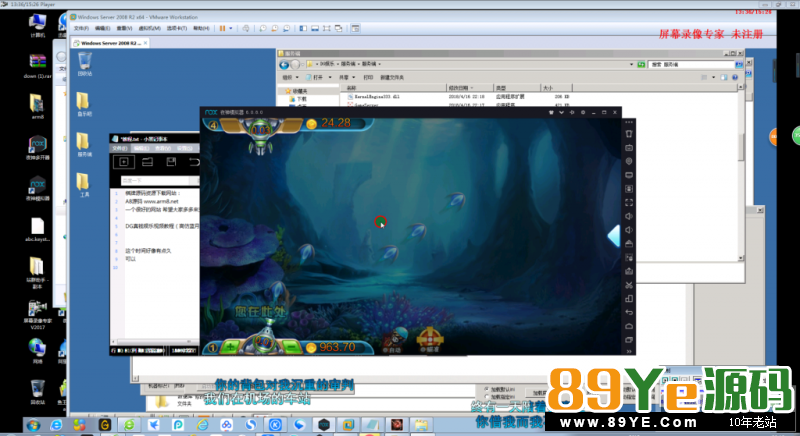This screenshot has width=800, height=436.
Task: Open the 共享 dropdown in Explorer toolbar
Action: pos(347,78)
